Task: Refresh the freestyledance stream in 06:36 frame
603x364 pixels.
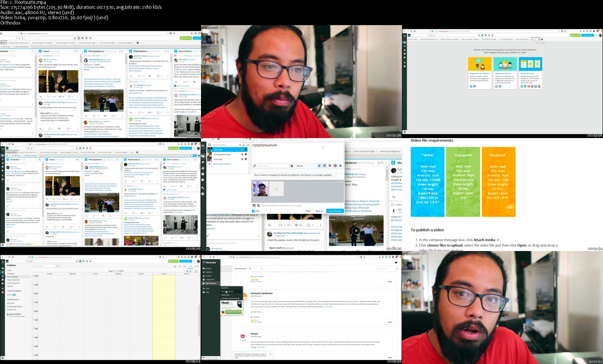Action: click(378, 163)
